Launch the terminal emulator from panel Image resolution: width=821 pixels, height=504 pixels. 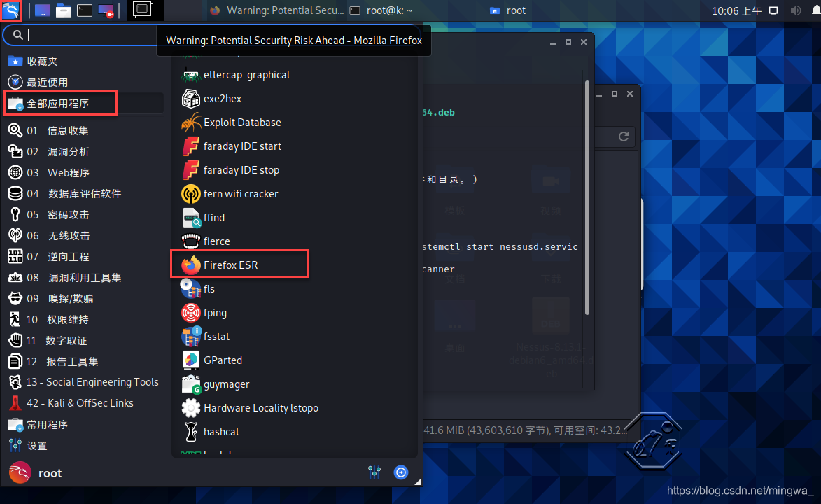[x=84, y=10]
